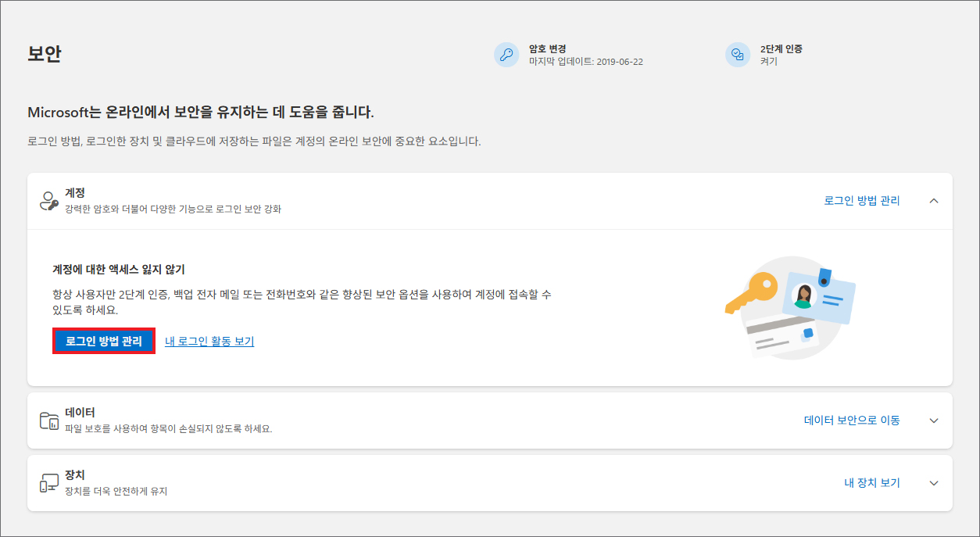
Task: Click the 켜기 status under 2단계 인증
Action: 769,61
